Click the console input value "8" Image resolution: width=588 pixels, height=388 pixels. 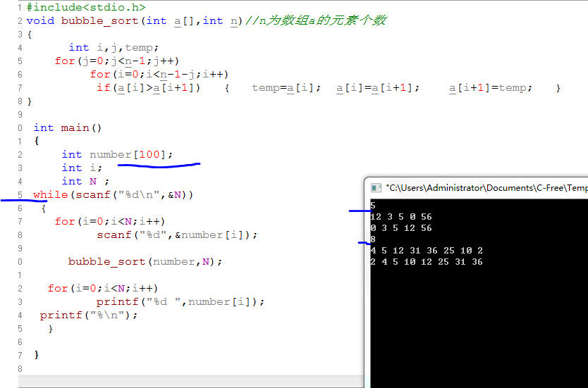[x=373, y=239]
